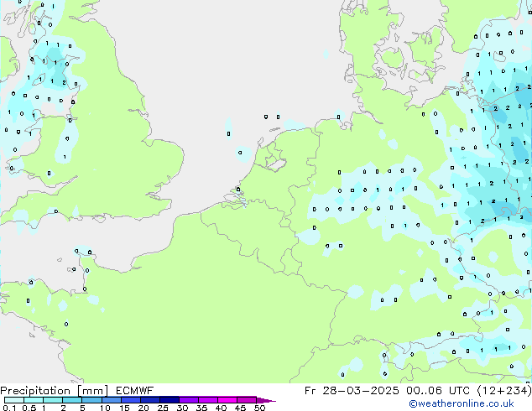
Task: Click the above-50 arrow end of legend
Action: coord(265,400)
